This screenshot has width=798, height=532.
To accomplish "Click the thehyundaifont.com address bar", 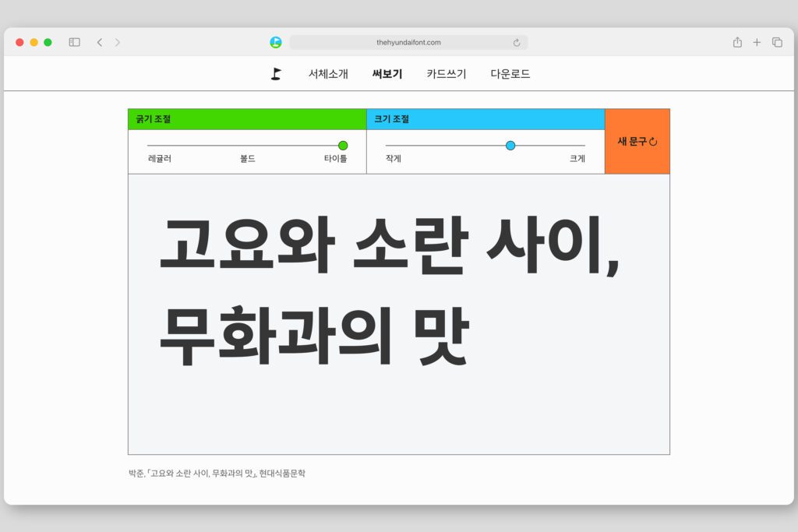I will pyautogui.click(x=408, y=42).
